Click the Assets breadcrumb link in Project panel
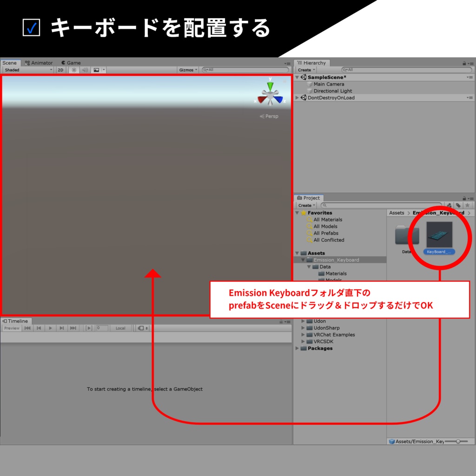The image size is (476, 476). click(x=397, y=212)
